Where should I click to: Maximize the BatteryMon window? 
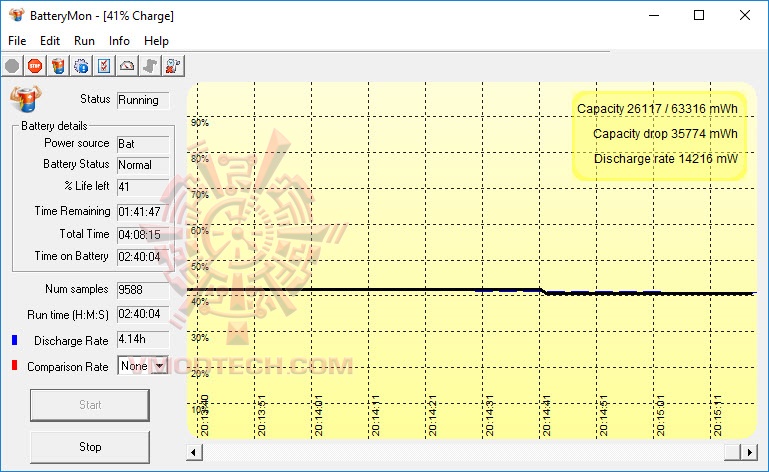coord(699,15)
